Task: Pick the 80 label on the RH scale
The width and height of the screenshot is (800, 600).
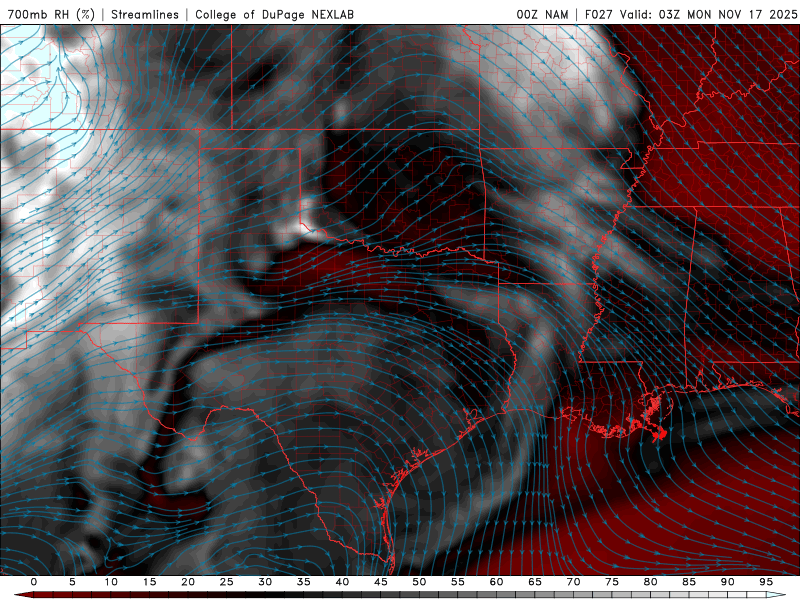Action: 650,582
